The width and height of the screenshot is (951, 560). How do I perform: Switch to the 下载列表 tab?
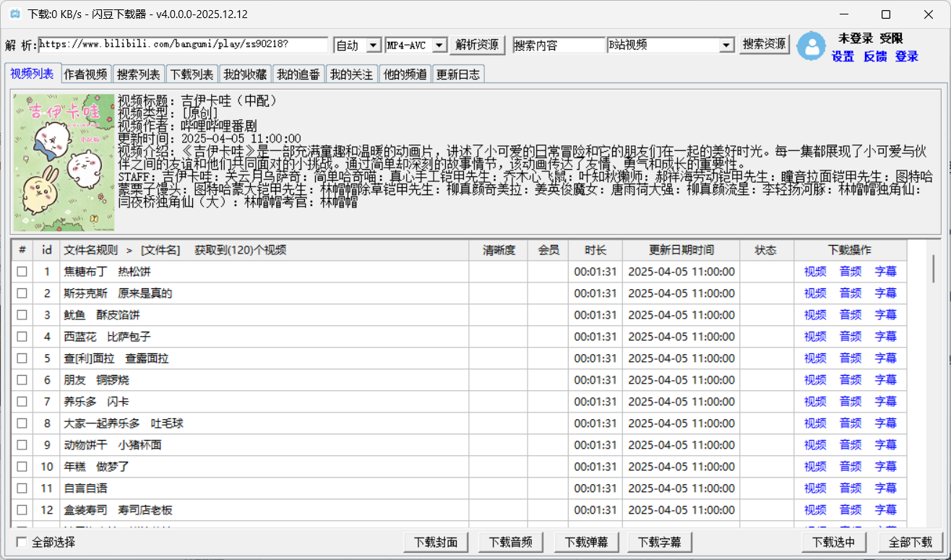click(x=191, y=73)
